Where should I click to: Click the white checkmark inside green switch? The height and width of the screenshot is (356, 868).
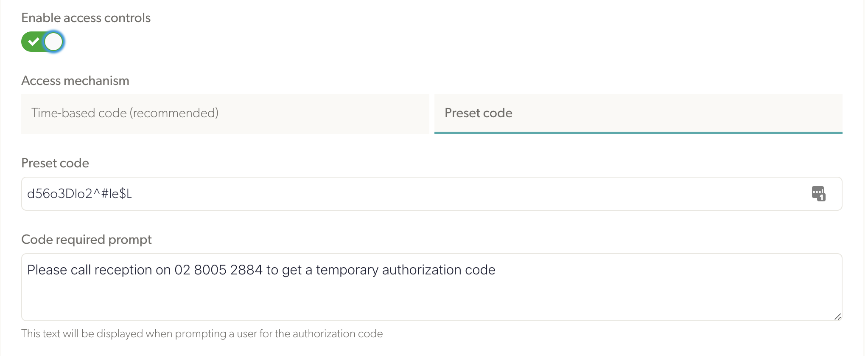point(33,42)
